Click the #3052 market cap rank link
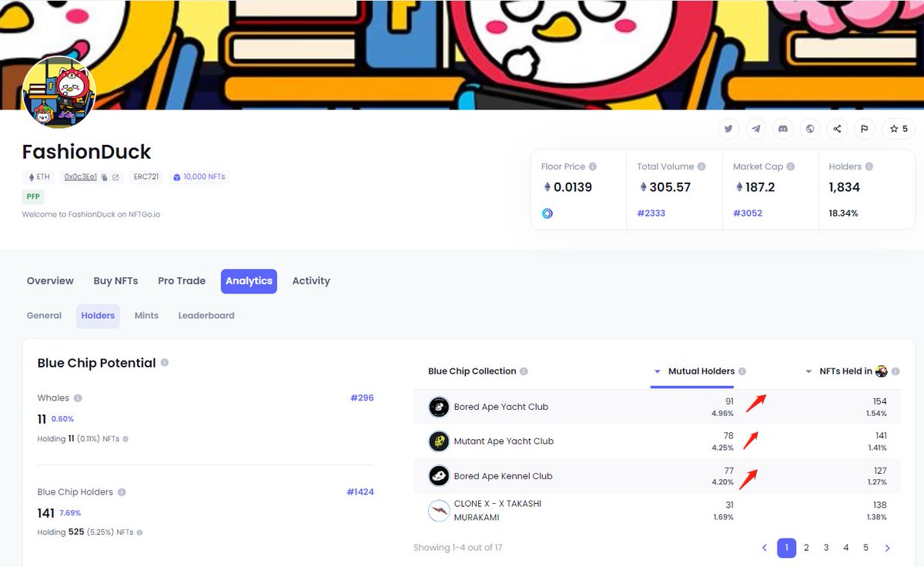The width and height of the screenshot is (924, 567). coord(748,213)
